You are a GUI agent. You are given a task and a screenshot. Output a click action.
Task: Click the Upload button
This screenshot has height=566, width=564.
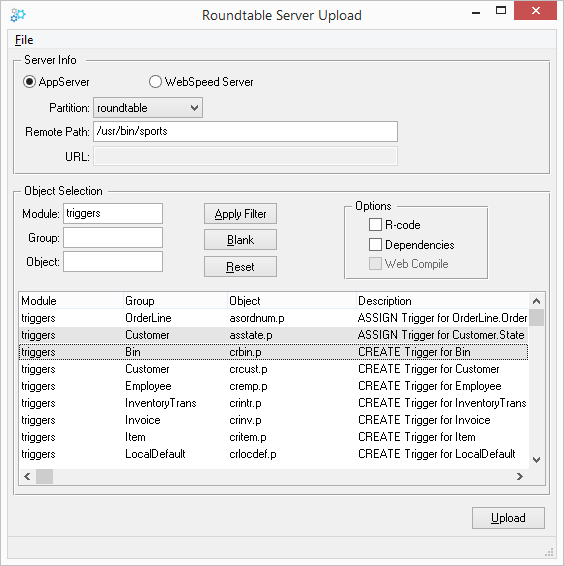tap(508, 518)
